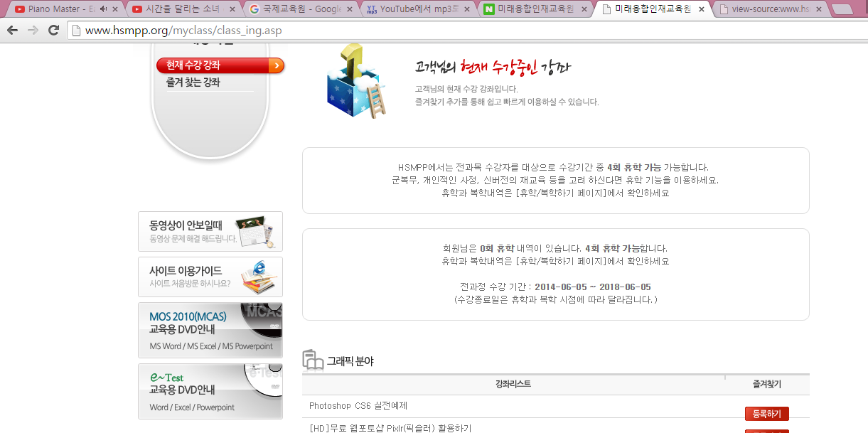868x433 pixels.
Task: Click the arrow icon on 현재 수강 강좌 button
Action: point(276,65)
